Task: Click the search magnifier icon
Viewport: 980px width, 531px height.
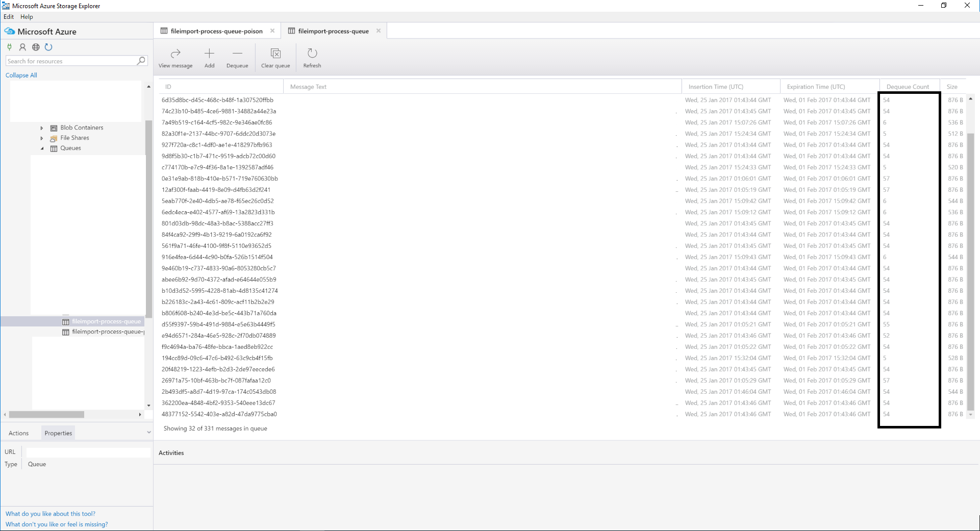Action: [x=141, y=61]
